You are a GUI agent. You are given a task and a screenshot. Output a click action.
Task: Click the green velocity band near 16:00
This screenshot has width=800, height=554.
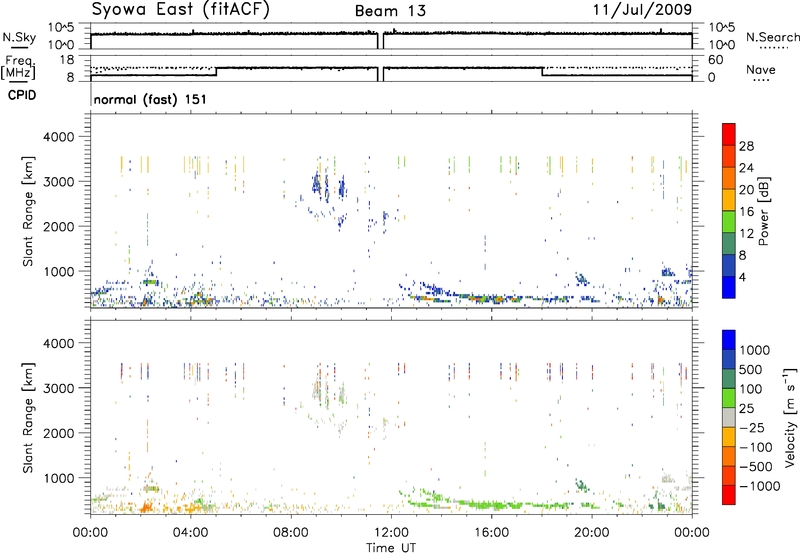492,505
